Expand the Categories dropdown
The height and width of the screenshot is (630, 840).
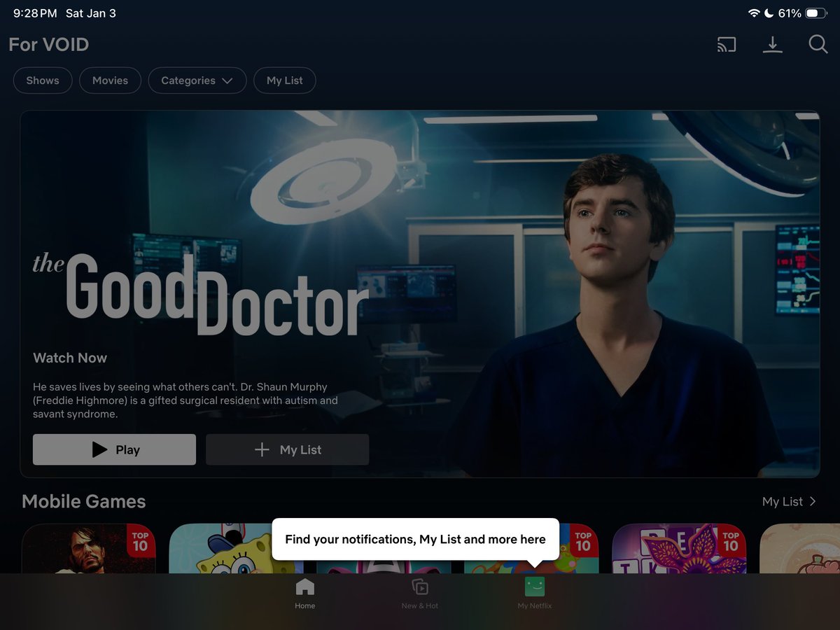pyautogui.click(x=197, y=80)
